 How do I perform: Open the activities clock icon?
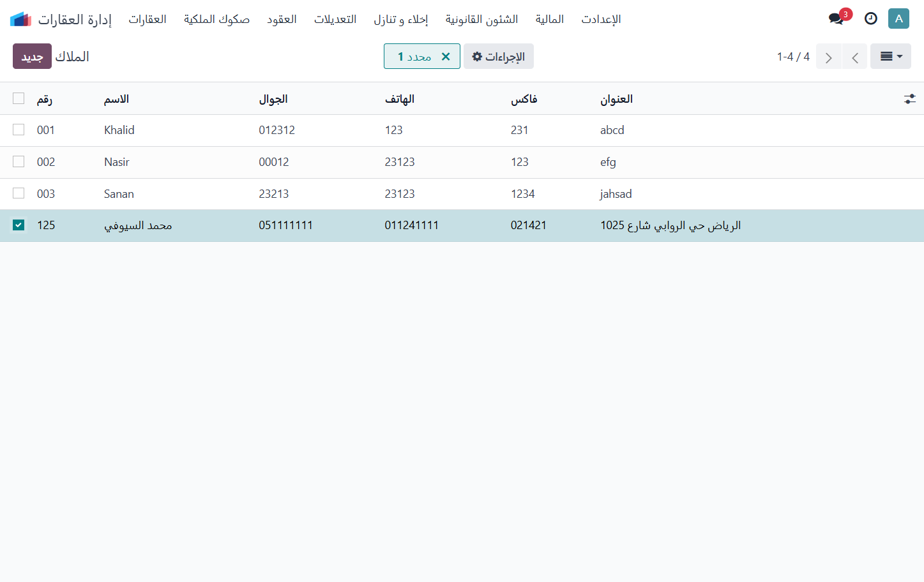tap(870, 19)
